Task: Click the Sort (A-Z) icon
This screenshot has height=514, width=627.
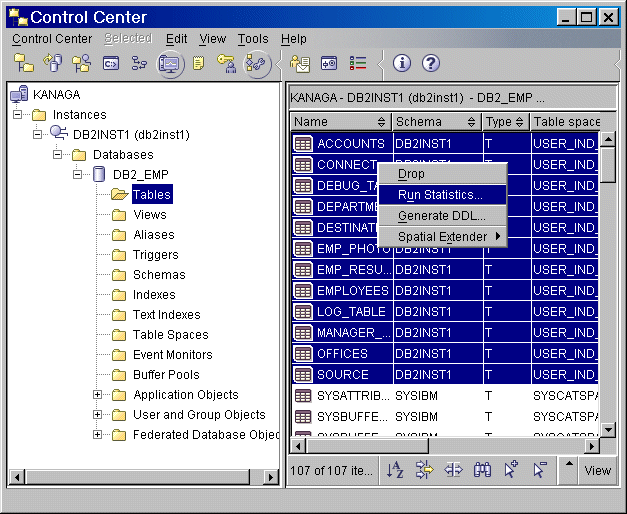Action: pyautogui.click(x=395, y=470)
